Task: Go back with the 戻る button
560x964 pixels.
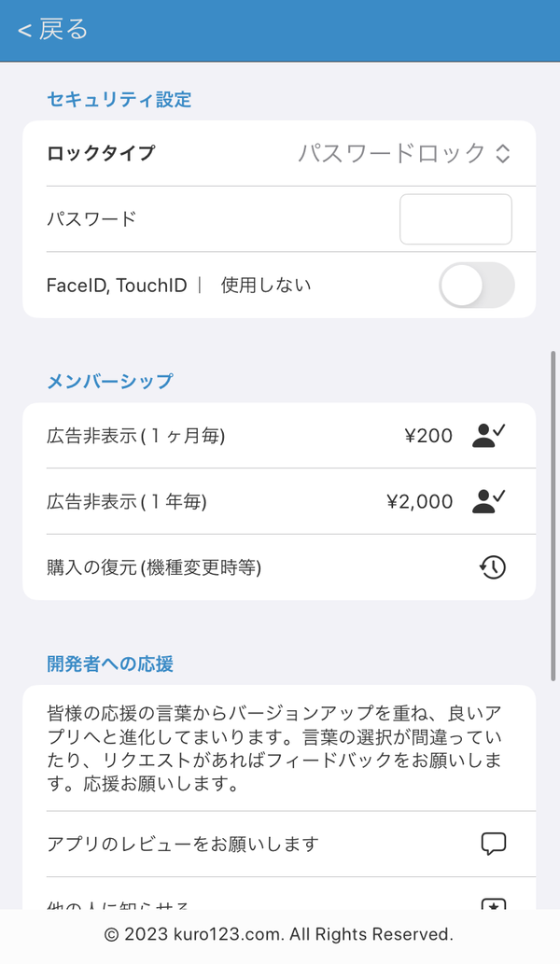Action: point(53,30)
